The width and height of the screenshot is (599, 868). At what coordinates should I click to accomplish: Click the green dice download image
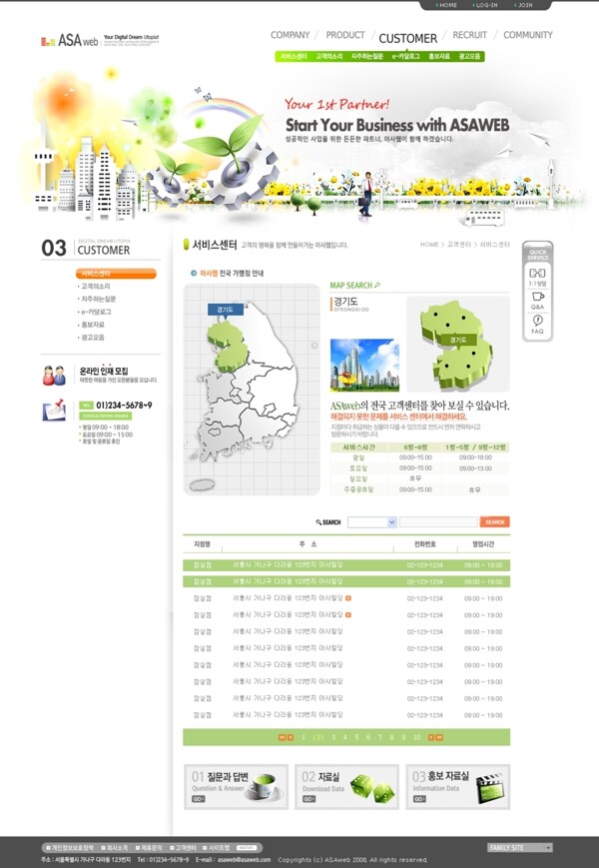[x=372, y=789]
